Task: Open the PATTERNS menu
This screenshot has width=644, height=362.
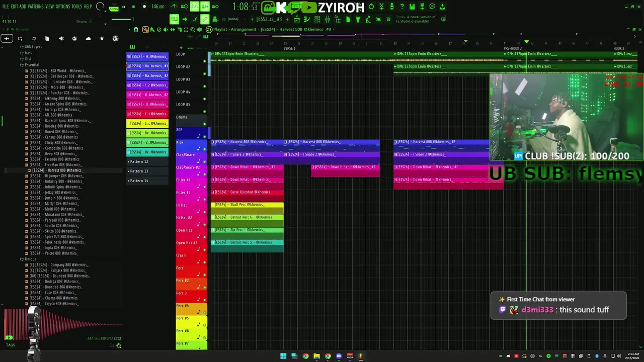Action: pyautogui.click(x=36, y=7)
